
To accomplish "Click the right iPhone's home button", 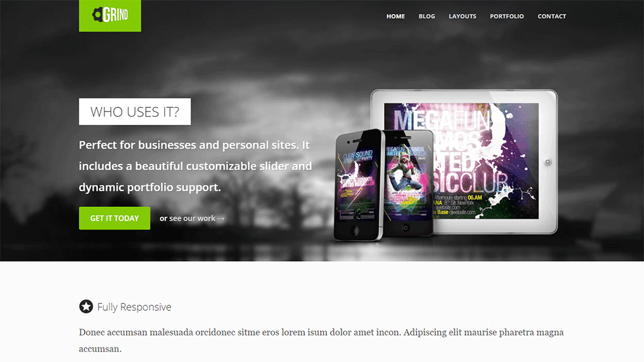I will click(406, 228).
